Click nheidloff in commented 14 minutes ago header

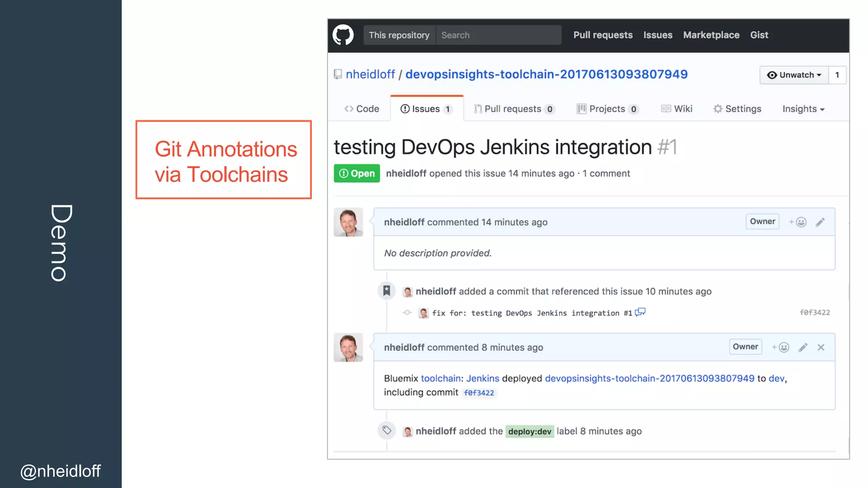(404, 222)
